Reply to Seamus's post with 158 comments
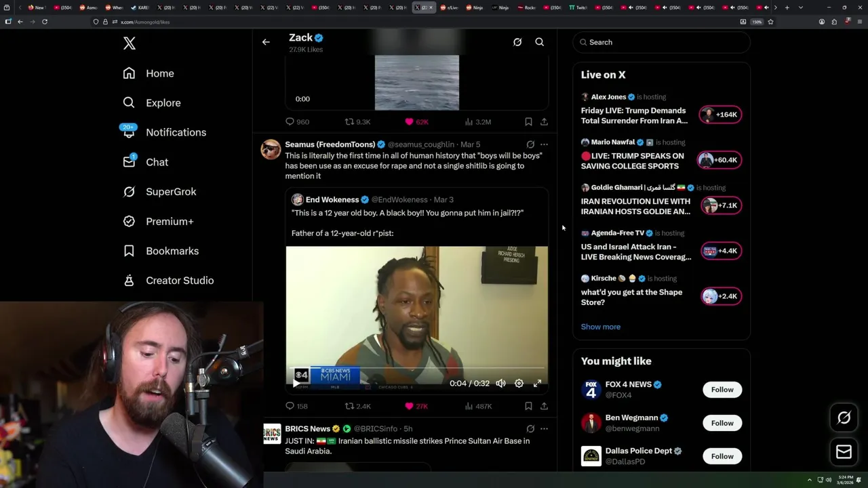Screen dimensions: 868x488 pyautogui.click(x=296, y=407)
